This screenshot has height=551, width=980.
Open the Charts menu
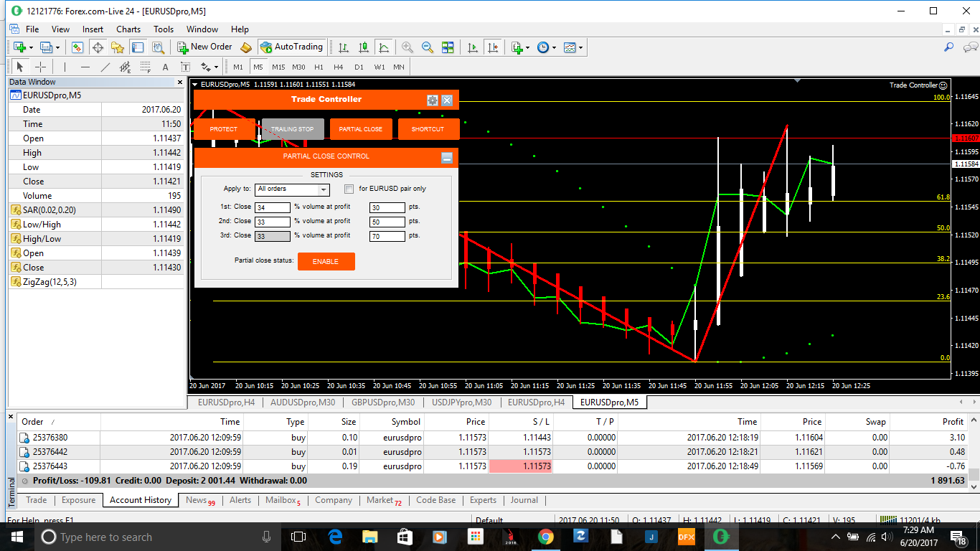click(x=128, y=29)
